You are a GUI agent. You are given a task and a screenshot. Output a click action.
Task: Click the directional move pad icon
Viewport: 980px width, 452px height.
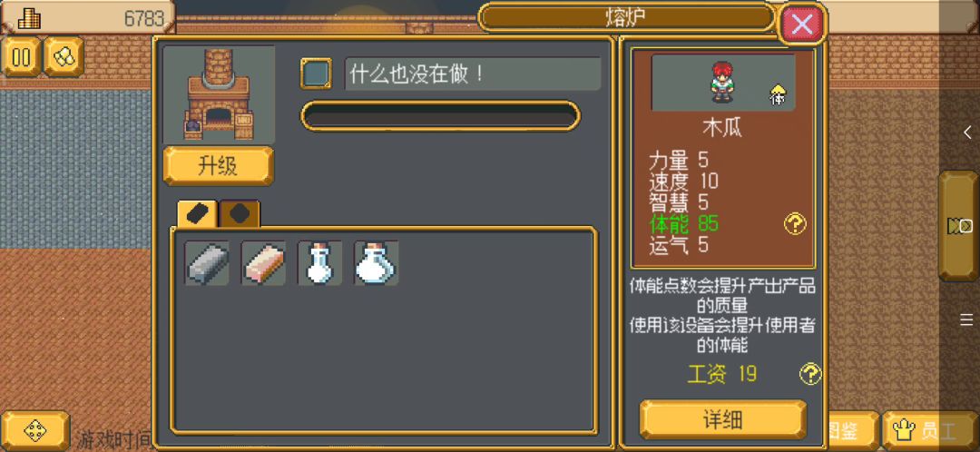(x=35, y=431)
